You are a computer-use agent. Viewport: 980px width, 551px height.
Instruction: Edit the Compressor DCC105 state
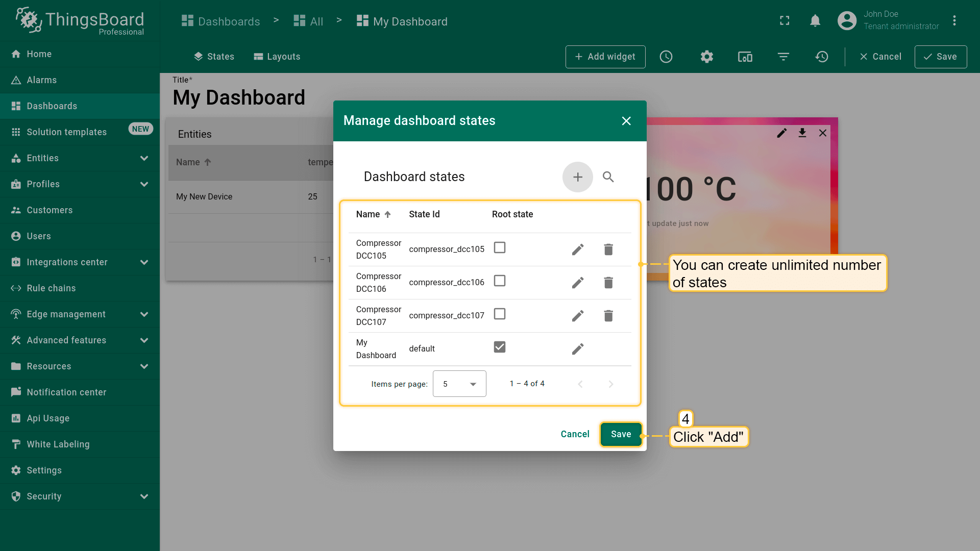(x=577, y=249)
